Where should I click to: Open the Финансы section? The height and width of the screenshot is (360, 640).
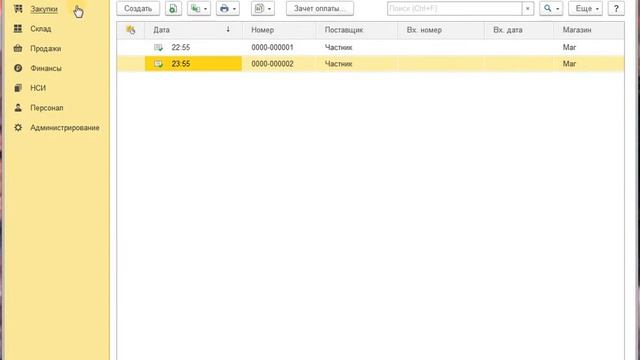coord(46,68)
